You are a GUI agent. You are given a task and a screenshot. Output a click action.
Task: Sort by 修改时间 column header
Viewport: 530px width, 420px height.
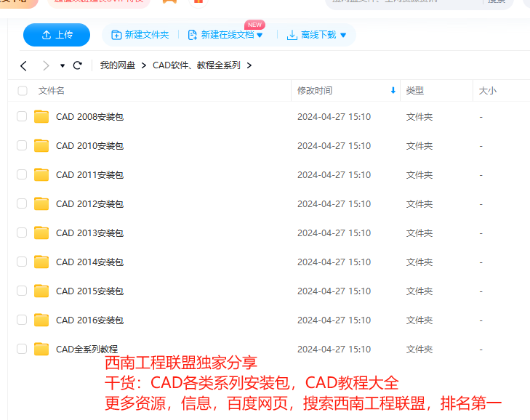[315, 91]
